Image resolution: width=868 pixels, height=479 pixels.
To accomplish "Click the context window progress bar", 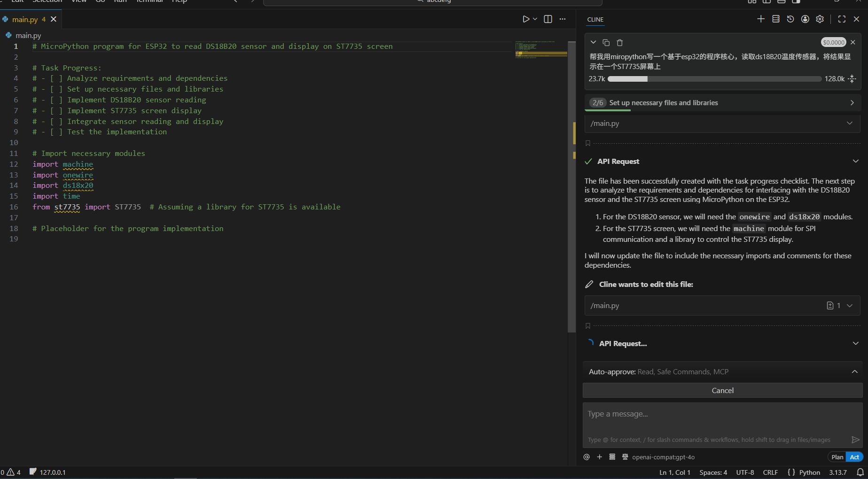I will tap(714, 79).
